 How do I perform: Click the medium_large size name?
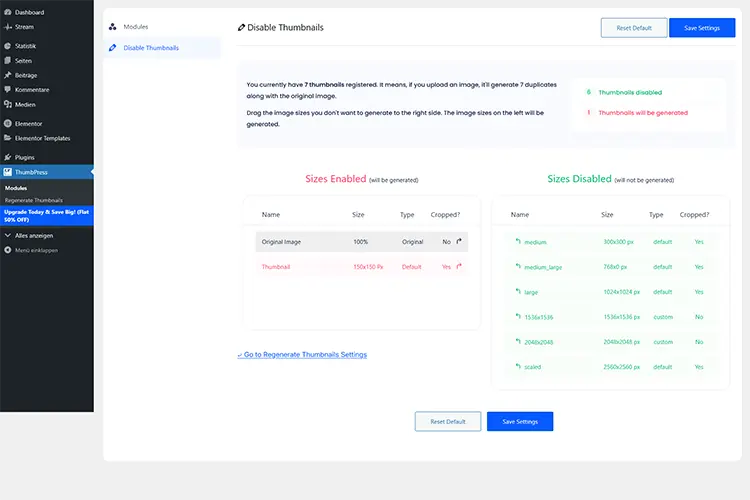[x=543, y=267]
